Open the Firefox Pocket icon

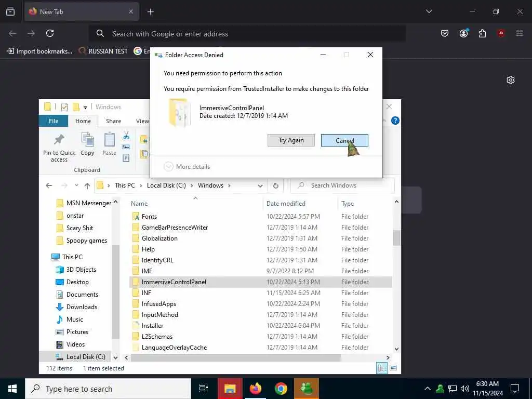pos(445,33)
